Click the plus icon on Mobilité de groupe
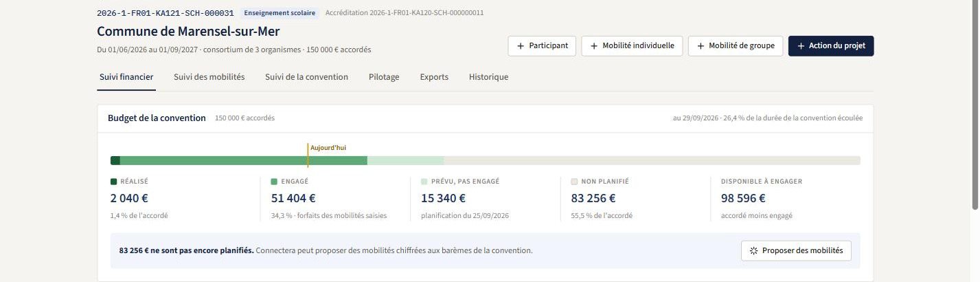The width and height of the screenshot is (980, 282). 700,46
